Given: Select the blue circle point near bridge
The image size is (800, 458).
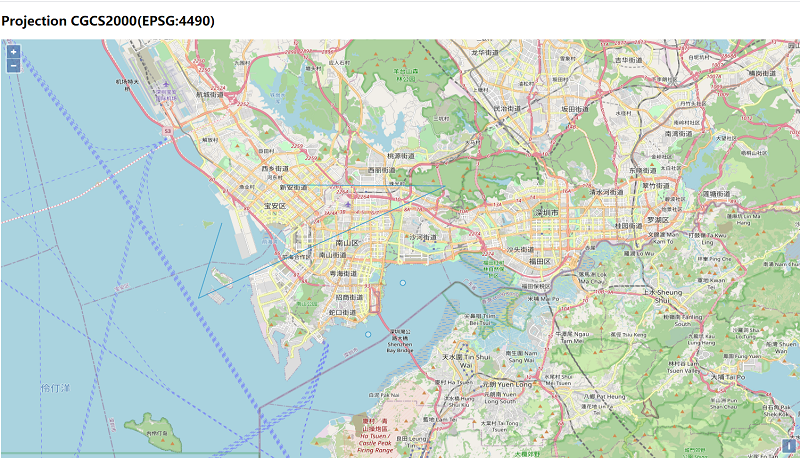Looking at the screenshot, I should pyautogui.click(x=368, y=333).
